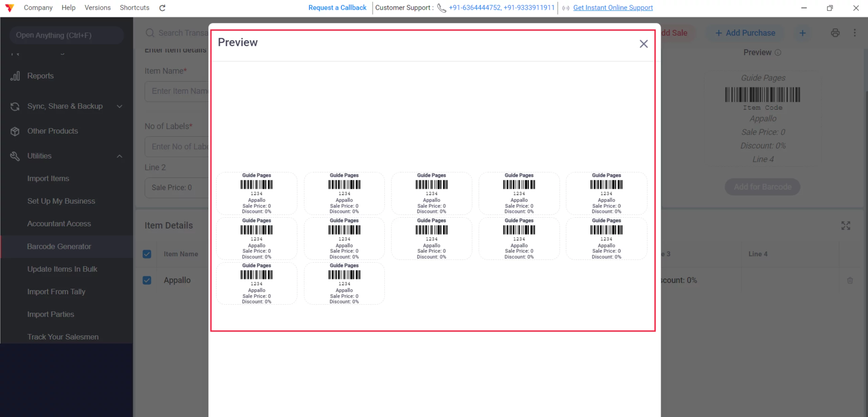Expand Sync, Share & Backup

(119, 106)
